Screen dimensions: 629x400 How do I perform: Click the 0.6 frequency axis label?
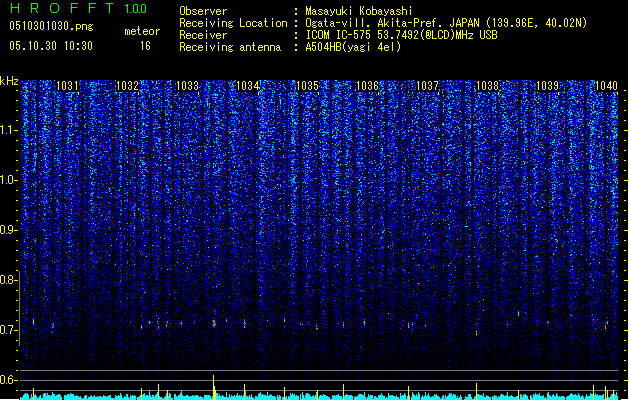click(8, 380)
